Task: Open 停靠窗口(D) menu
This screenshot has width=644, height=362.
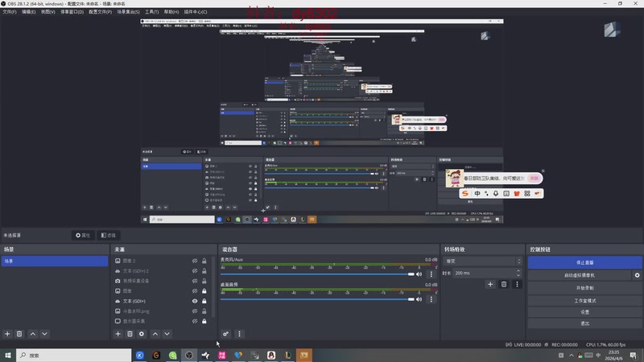Action: [x=72, y=12]
